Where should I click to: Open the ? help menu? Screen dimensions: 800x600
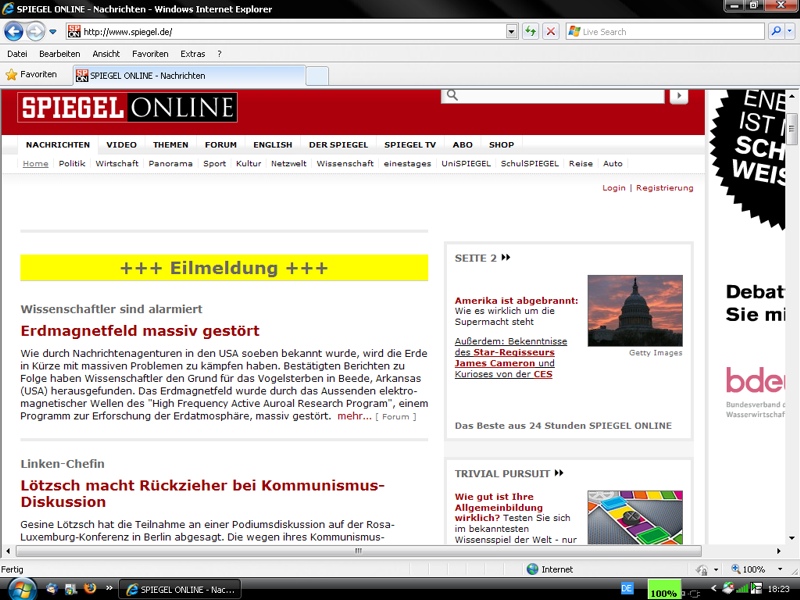(x=219, y=54)
